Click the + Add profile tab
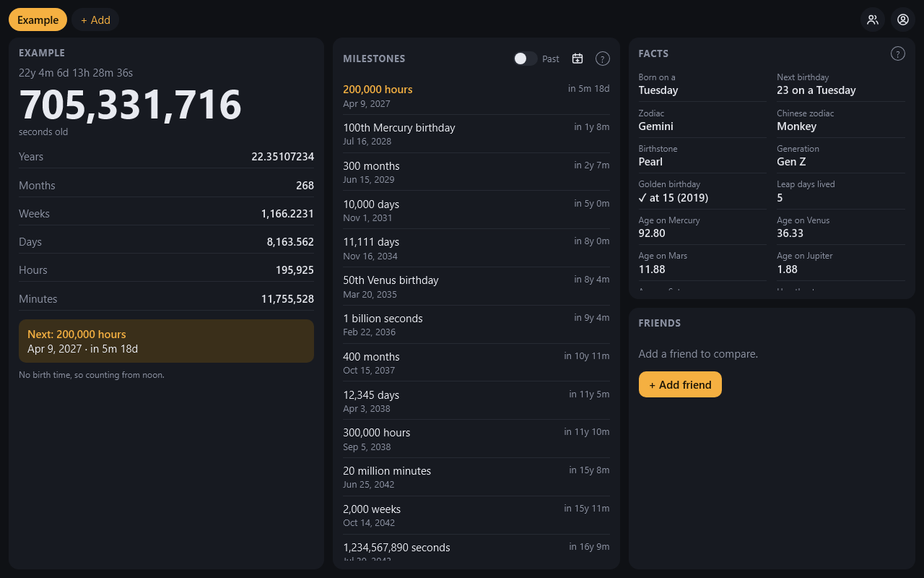Viewport: 924px width, 578px height. click(95, 20)
